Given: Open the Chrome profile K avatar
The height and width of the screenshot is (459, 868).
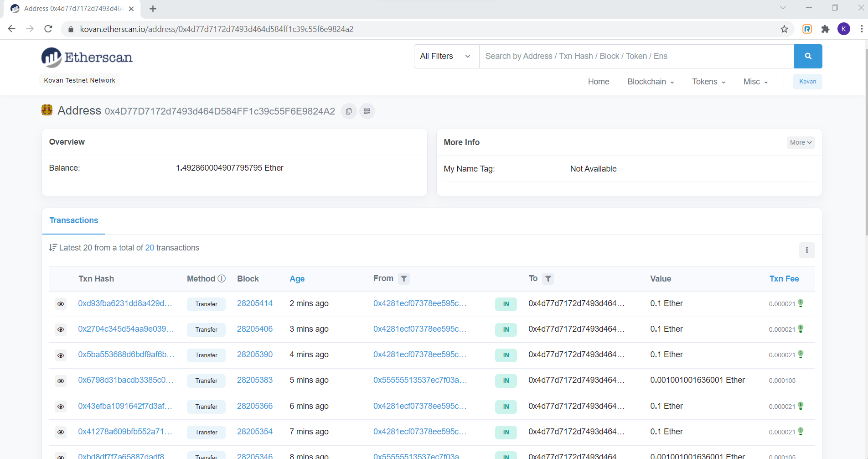Looking at the screenshot, I should tap(844, 29).
